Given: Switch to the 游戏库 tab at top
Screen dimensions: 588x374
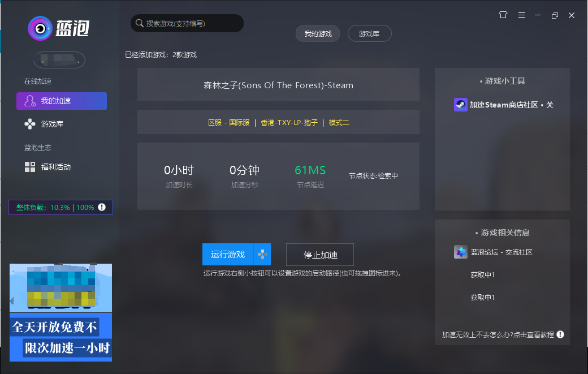Looking at the screenshot, I should tap(369, 34).
